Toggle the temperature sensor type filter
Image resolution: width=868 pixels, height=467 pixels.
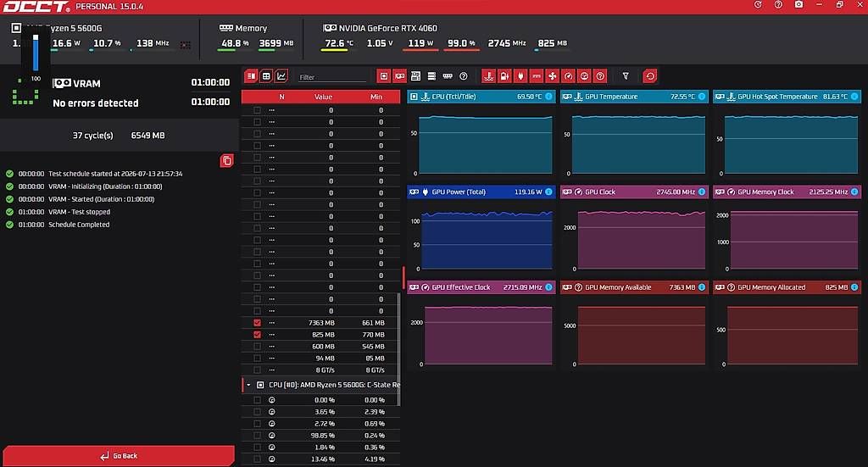tap(488, 75)
